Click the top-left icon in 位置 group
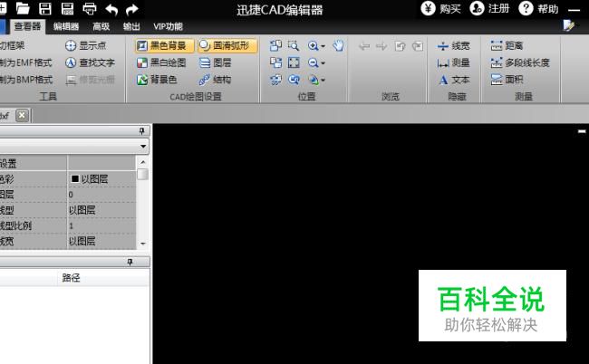 (275, 46)
